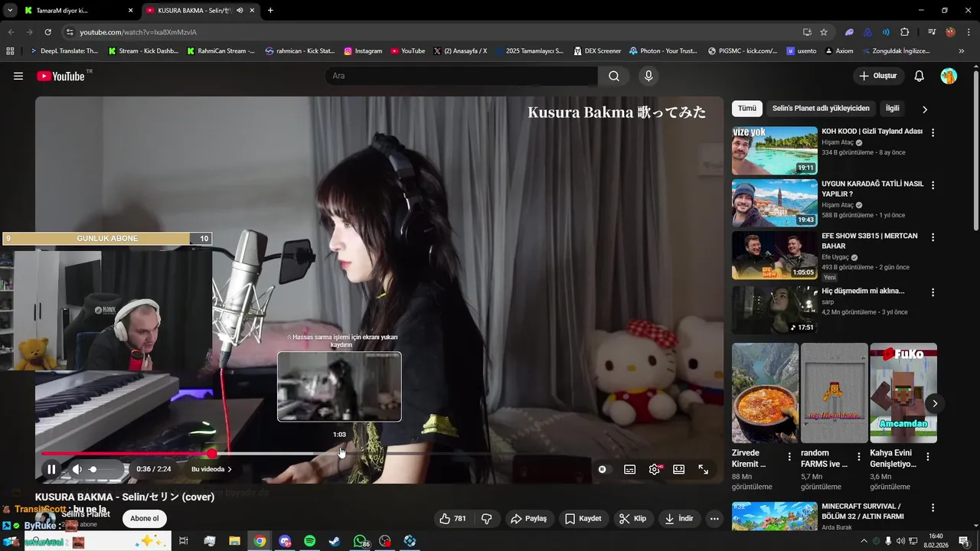The image size is (980, 551).
Task: Mute the video with speaker icon
Action: pyautogui.click(x=77, y=469)
